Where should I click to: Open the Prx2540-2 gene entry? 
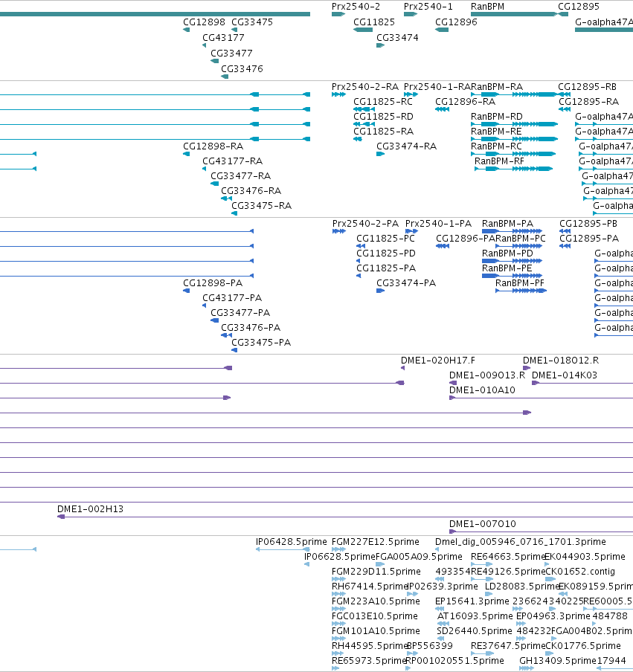click(x=356, y=7)
